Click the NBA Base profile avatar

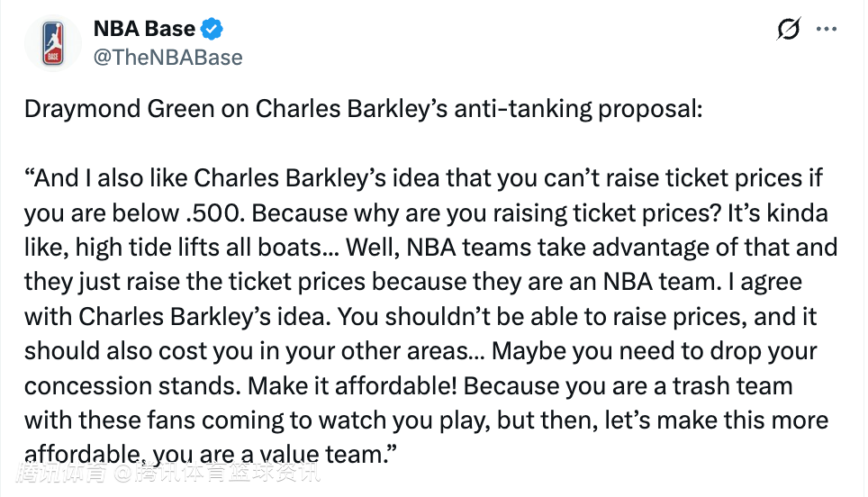tap(53, 43)
